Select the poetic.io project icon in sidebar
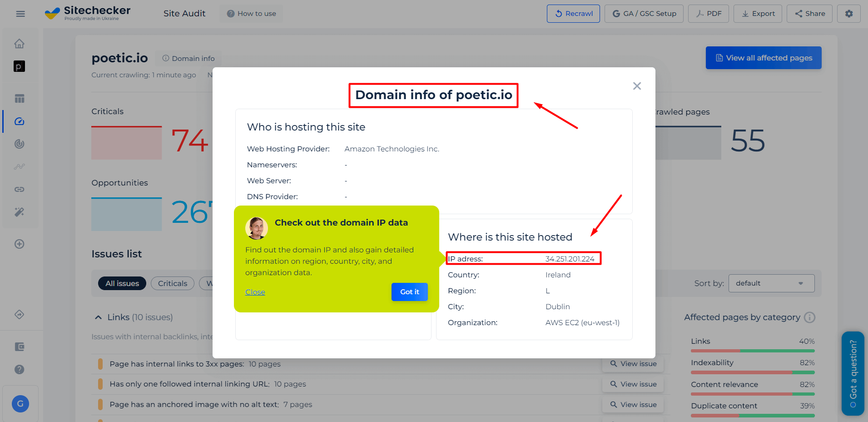The width and height of the screenshot is (868, 422). coord(19,66)
